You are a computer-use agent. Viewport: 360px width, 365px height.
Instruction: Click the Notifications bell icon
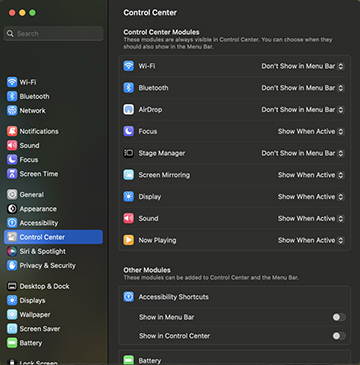[x=12, y=131]
